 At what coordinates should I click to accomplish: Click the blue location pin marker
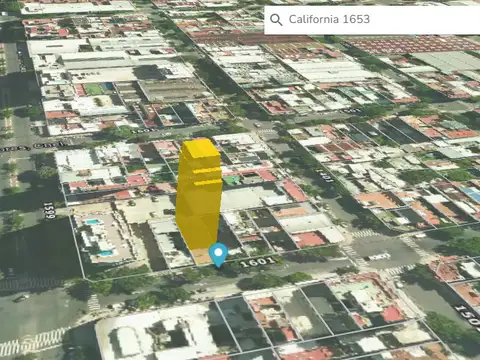[218, 255]
